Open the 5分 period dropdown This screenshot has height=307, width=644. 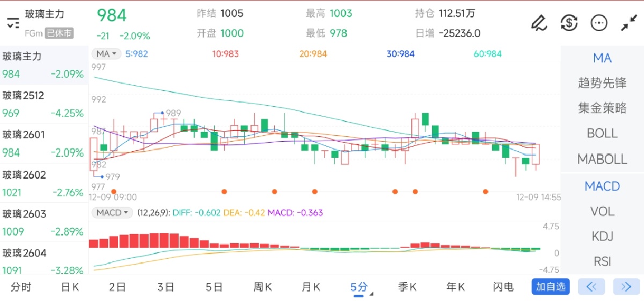point(361,288)
